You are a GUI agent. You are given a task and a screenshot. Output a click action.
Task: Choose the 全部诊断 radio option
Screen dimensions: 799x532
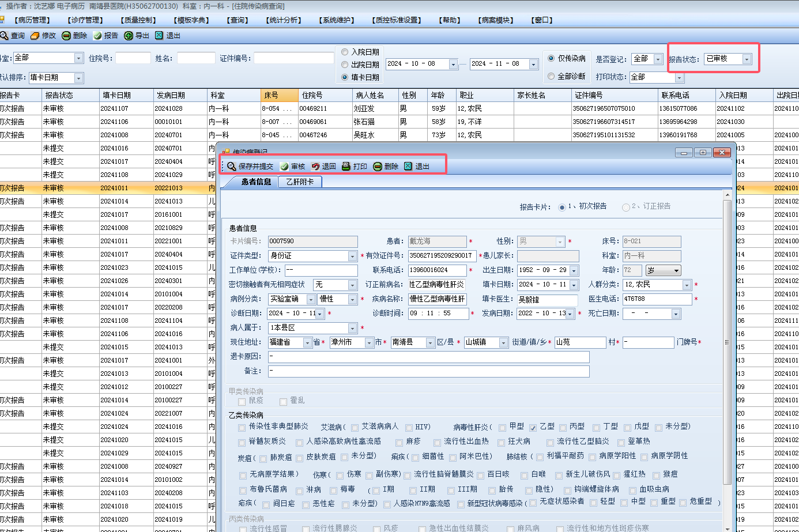click(x=551, y=76)
